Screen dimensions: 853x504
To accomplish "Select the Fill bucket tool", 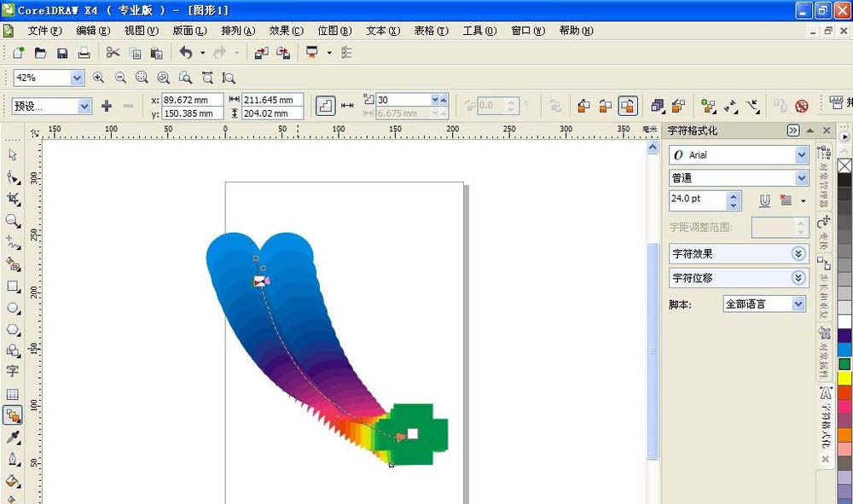I will point(13,482).
